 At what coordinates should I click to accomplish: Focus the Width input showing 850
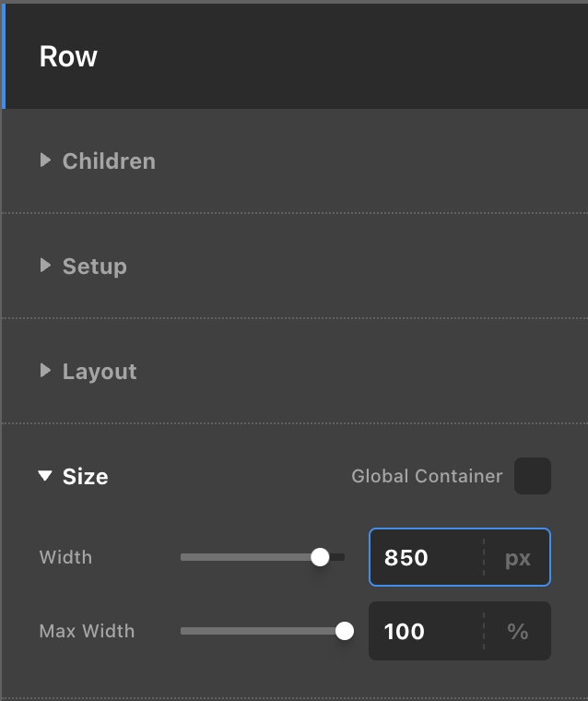click(424, 557)
